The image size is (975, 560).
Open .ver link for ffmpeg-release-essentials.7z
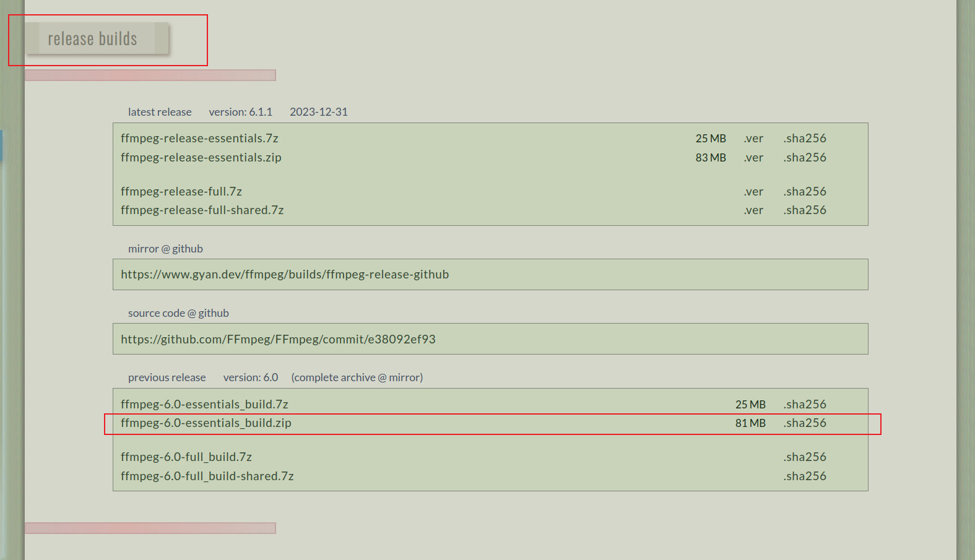click(753, 138)
